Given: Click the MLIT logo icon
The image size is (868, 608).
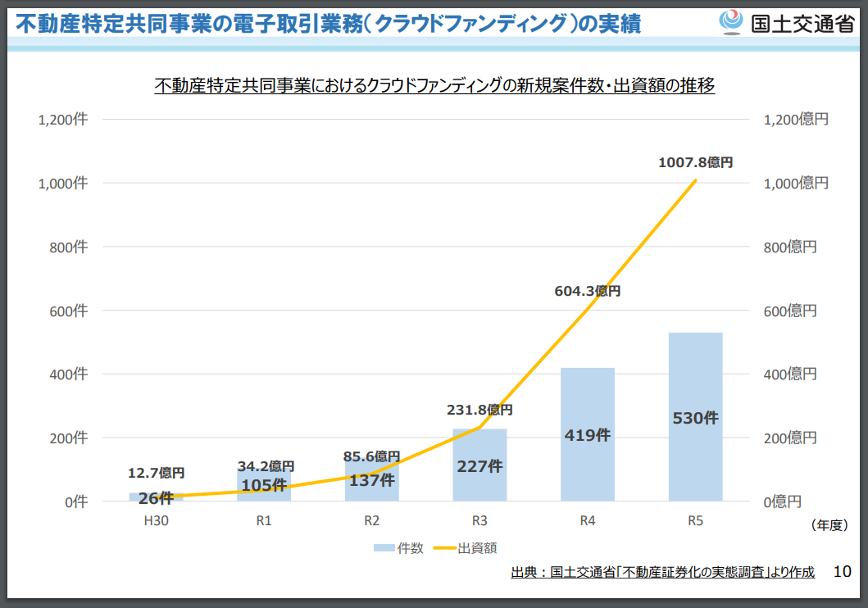Looking at the screenshot, I should (x=730, y=23).
